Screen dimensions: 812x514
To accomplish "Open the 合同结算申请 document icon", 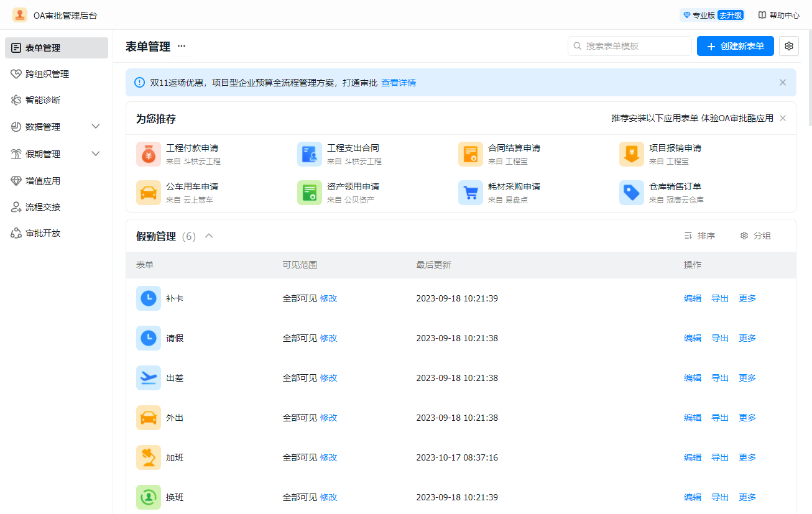I will coord(471,154).
